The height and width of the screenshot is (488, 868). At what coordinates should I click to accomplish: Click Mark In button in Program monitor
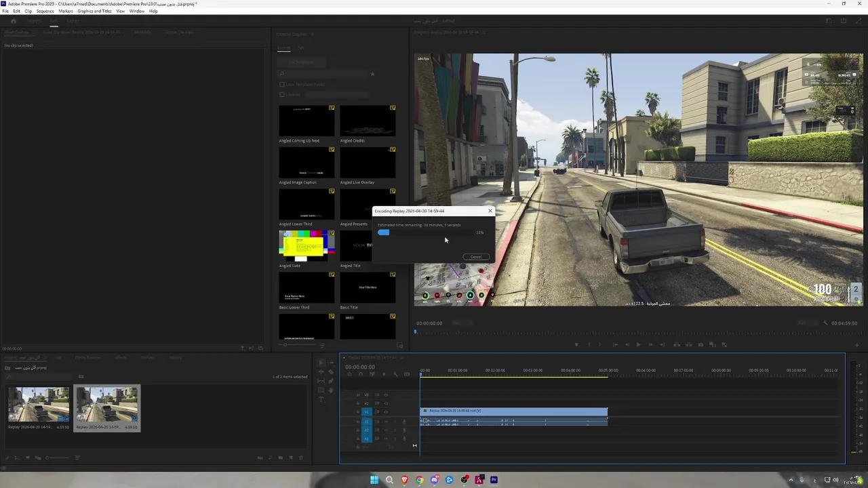pos(589,344)
